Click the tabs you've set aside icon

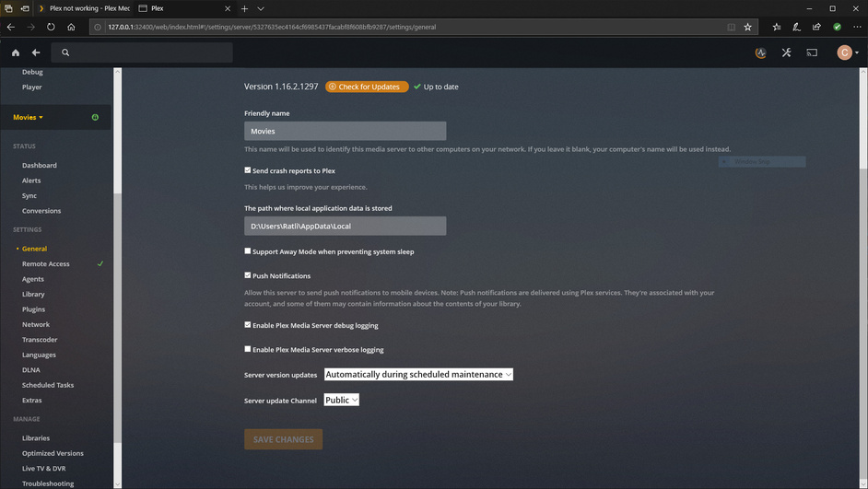8,8
